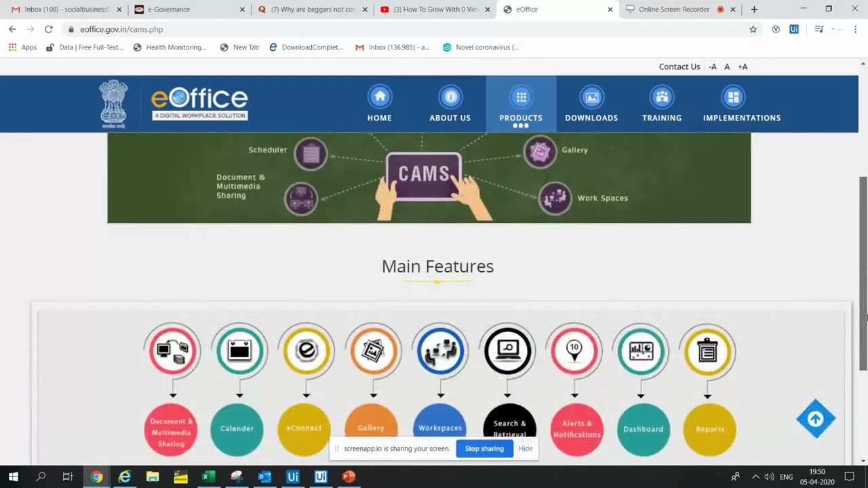
Task: Open the Novel coronavirus bookmark
Action: [481, 47]
